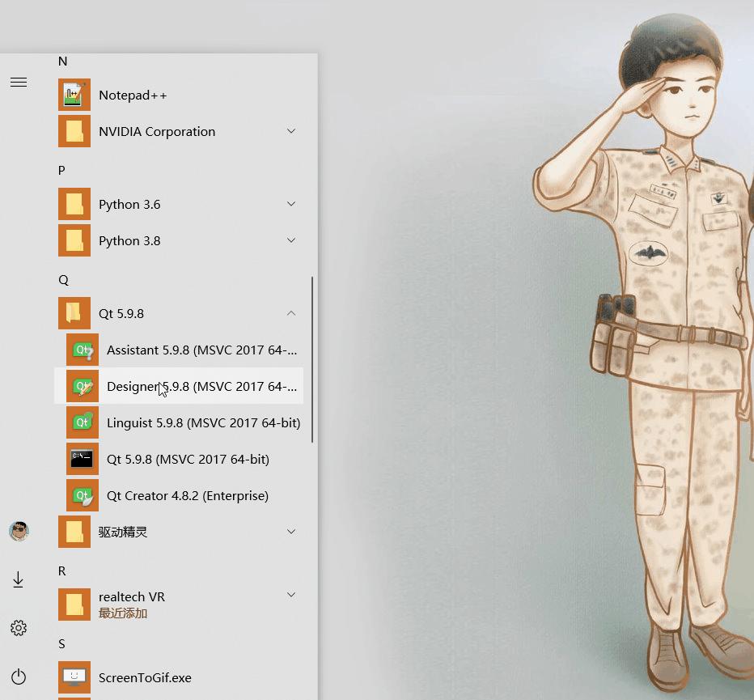
Task: Click the Qt 5.9.8 folder label
Action: 121,314
